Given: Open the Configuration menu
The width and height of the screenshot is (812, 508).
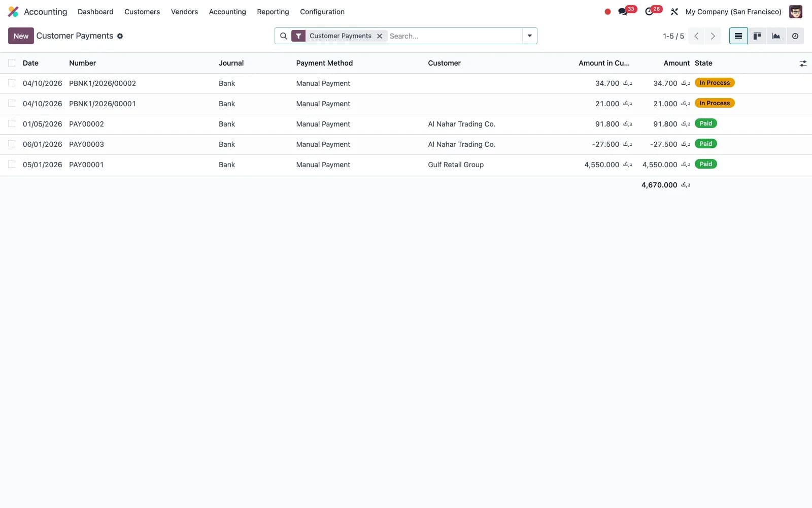Looking at the screenshot, I should click(x=322, y=12).
